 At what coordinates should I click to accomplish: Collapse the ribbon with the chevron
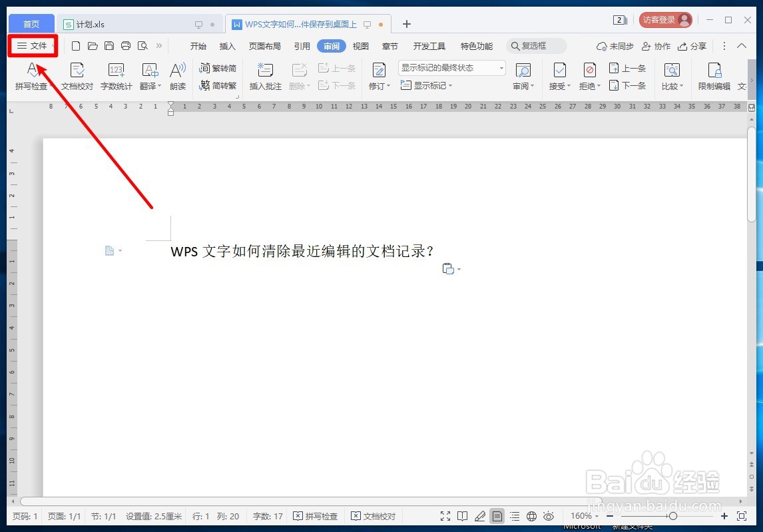(x=742, y=46)
